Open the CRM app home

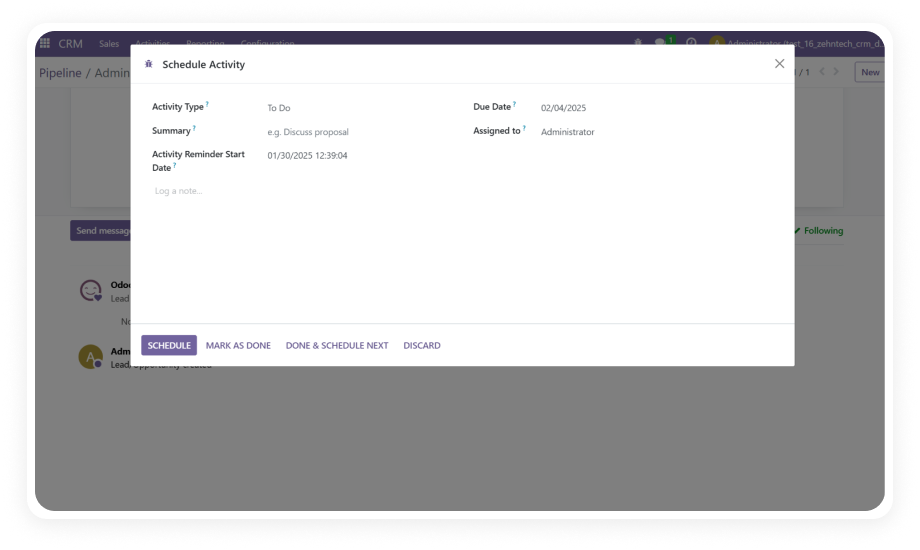coord(70,43)
